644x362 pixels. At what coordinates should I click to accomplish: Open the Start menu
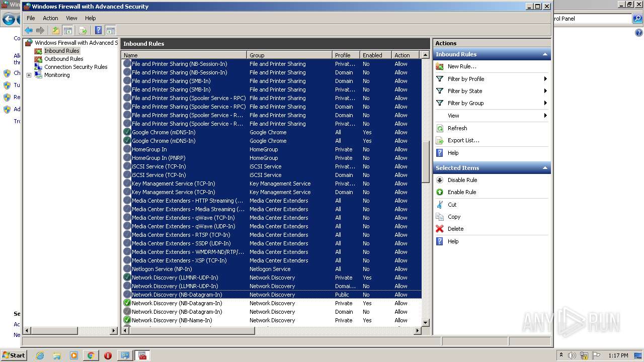(14, 355)
